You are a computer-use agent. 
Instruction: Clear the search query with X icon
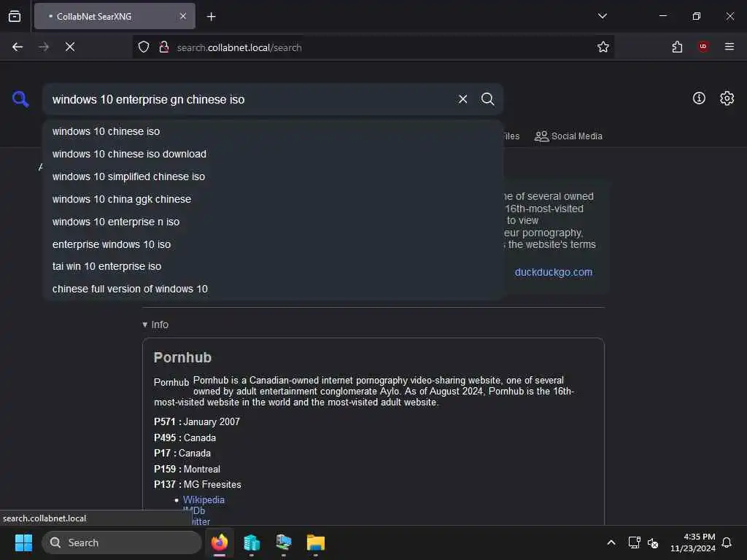(x=462, y=99)
